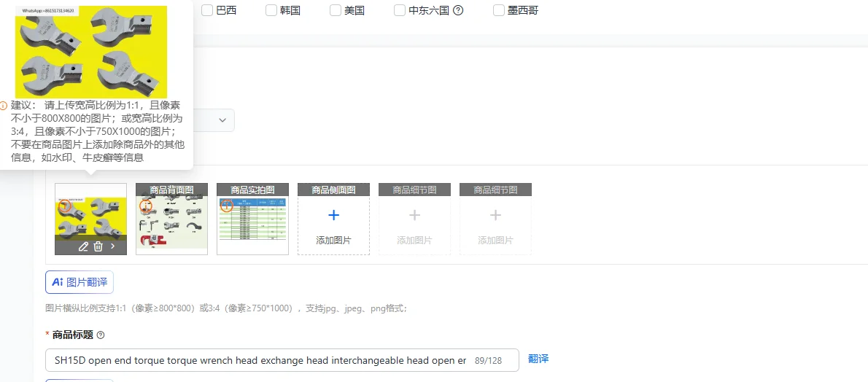Select the 中东六国 checkbox

400,10
